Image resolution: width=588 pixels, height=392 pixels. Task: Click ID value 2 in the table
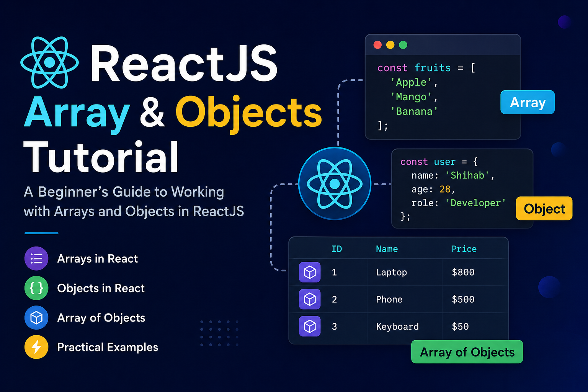tap(334, 299)
